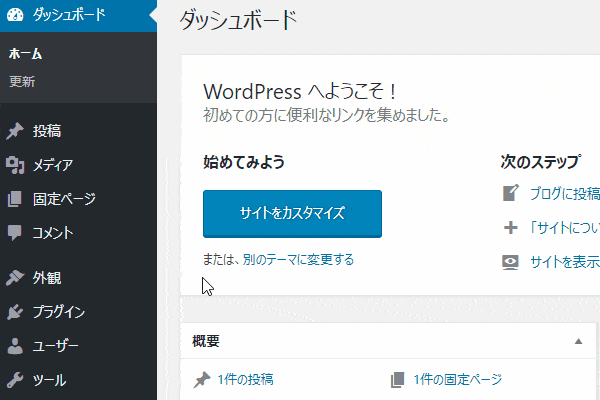Click the 初めての方に便利なリンクを集めました。 subtitle
Viewport: 600px width, 400px height.
pos(327,114)
